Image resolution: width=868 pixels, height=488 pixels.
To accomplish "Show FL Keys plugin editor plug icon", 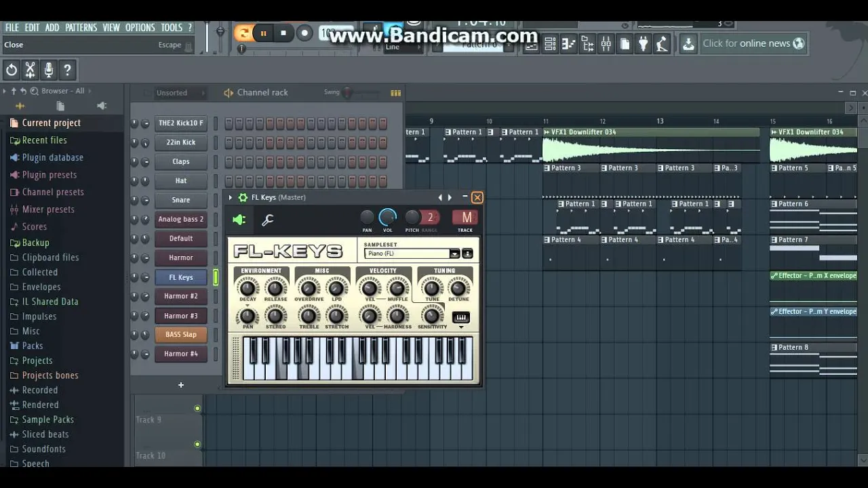I will 239,219.
